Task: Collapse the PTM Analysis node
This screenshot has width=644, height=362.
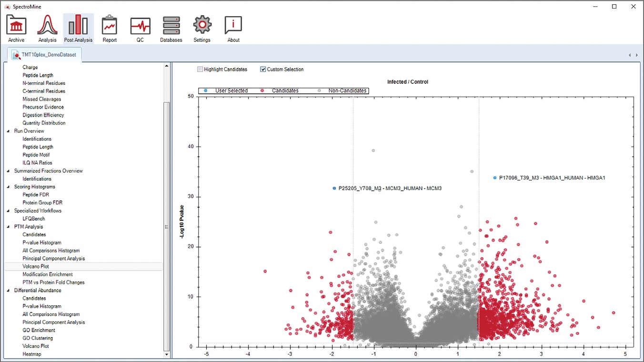Action: coord(8,227)
